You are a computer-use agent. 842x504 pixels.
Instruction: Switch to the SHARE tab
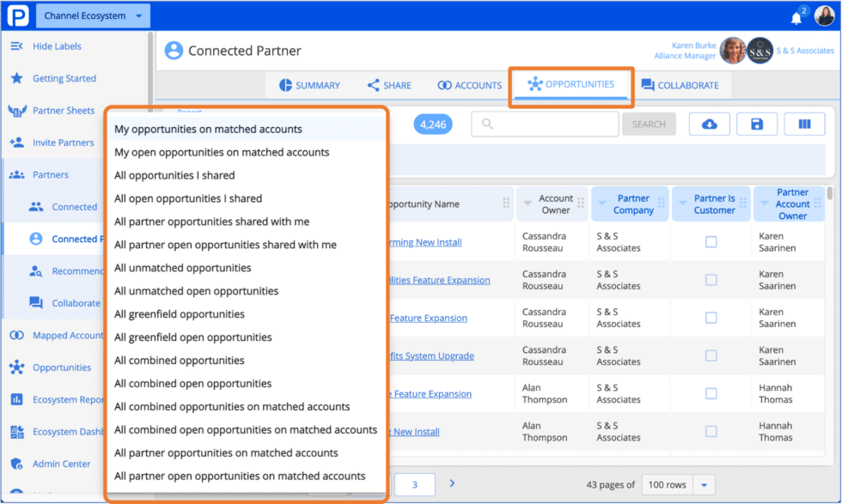pos(389,85)
